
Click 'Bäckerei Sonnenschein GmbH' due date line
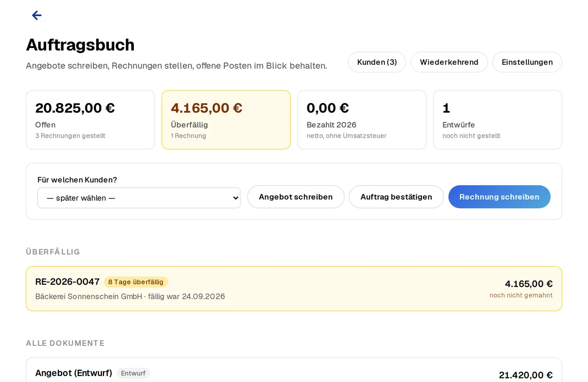click(x=130, y=296)
